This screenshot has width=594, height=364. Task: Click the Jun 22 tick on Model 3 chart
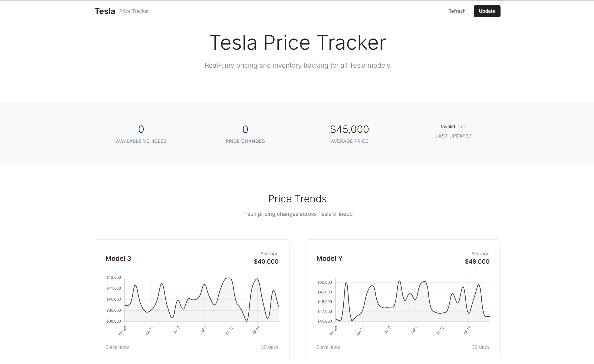[122, 331]
